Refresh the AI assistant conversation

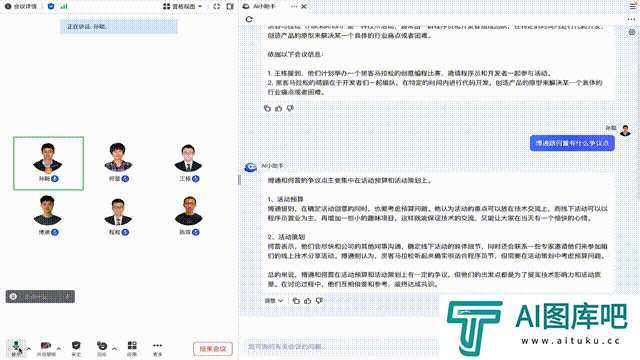click(x=249, y=19)
